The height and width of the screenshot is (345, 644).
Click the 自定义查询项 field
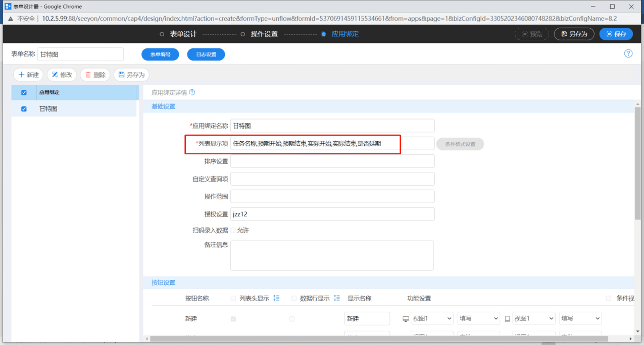[332, 179]
